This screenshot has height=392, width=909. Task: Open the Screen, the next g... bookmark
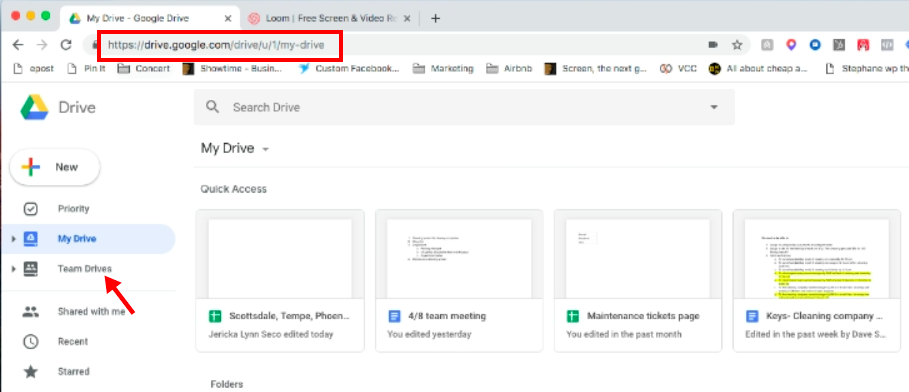click(x=595, y=68)
